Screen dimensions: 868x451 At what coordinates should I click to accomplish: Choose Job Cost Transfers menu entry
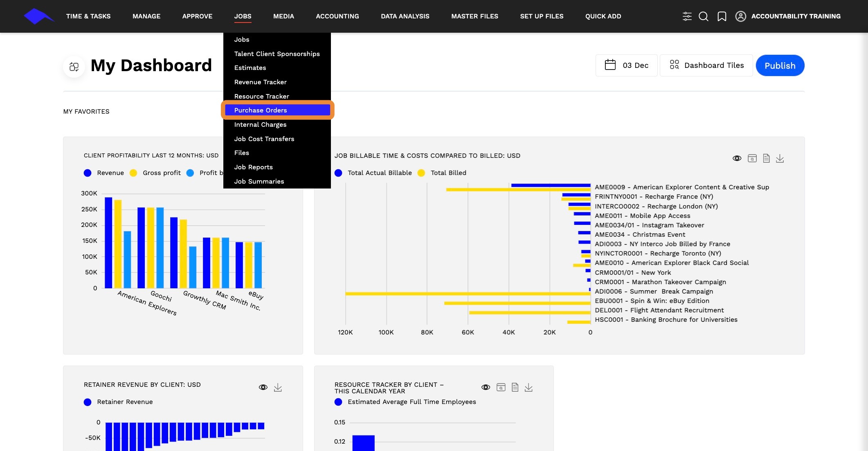tap(264, 139)
